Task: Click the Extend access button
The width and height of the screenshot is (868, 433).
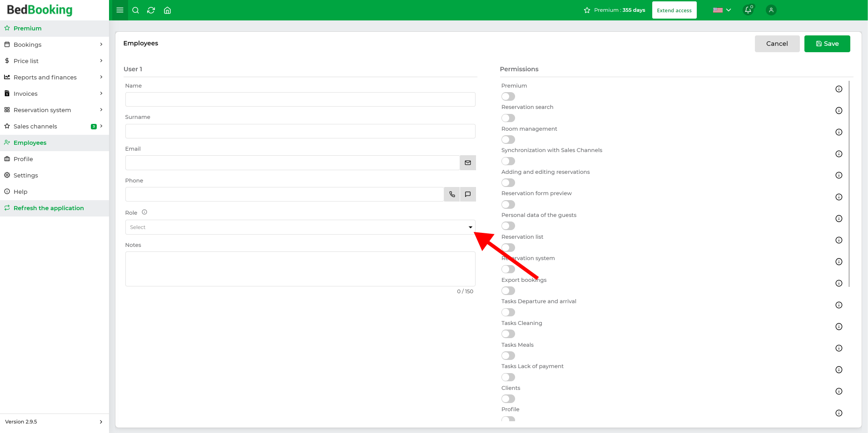Action: (674, 10)
